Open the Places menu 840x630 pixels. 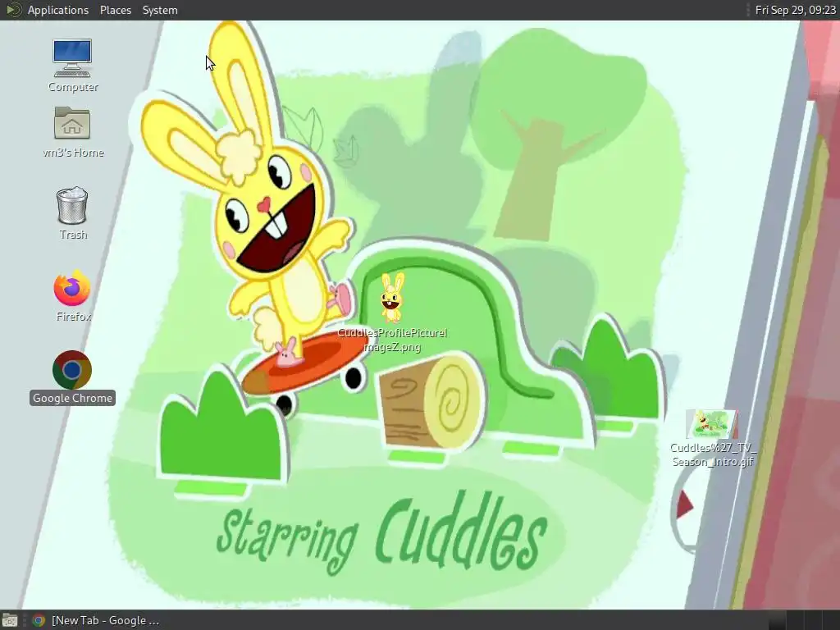pyautogui.click(x=116, y=10)
